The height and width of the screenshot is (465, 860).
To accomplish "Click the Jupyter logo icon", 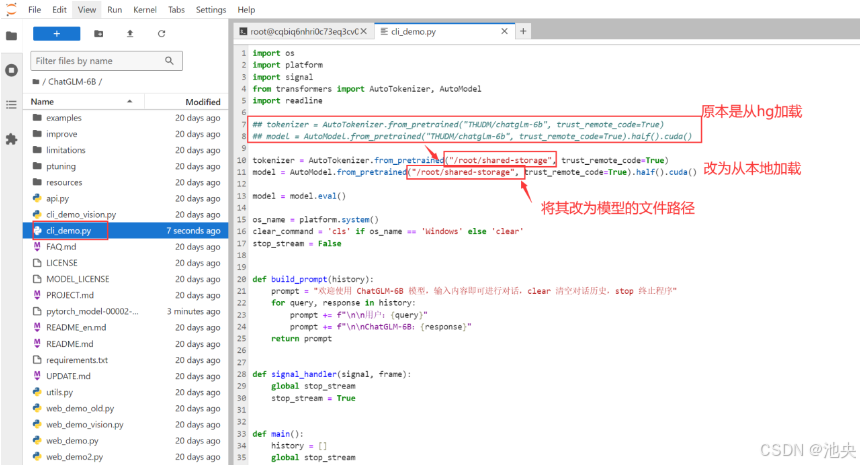I will [11, 9].
